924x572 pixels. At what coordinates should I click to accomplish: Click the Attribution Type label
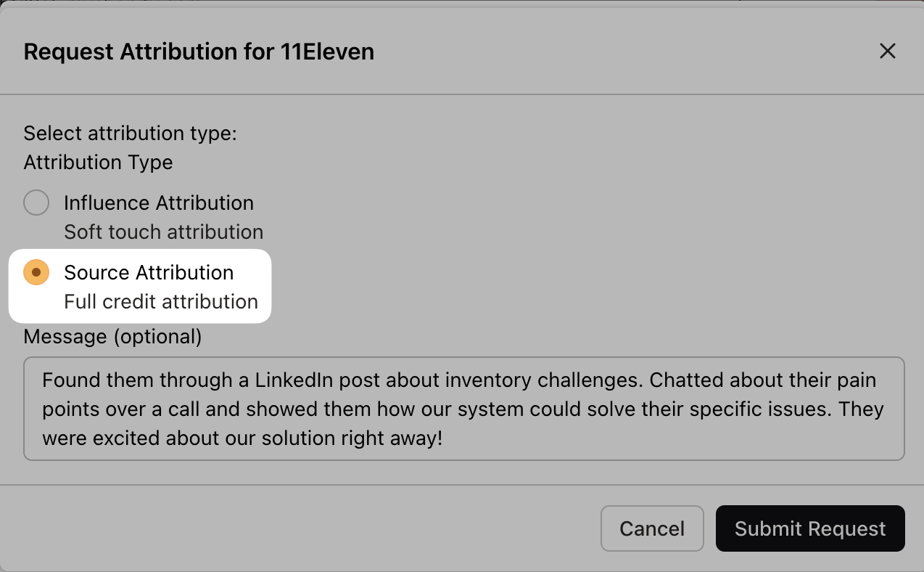pos(98,162)
